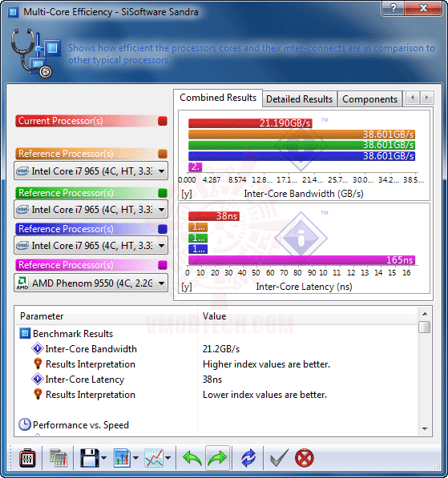Click the Performance vs. Speed clock icon
The image size is (448, 478).
(24, 424)
